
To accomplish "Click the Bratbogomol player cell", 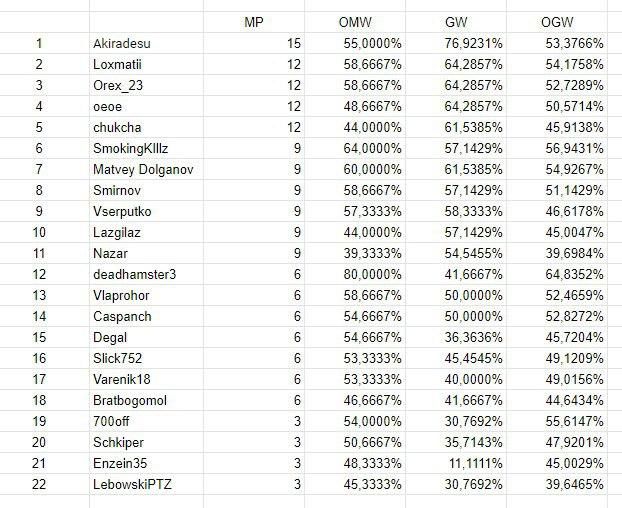I will 129,401.
